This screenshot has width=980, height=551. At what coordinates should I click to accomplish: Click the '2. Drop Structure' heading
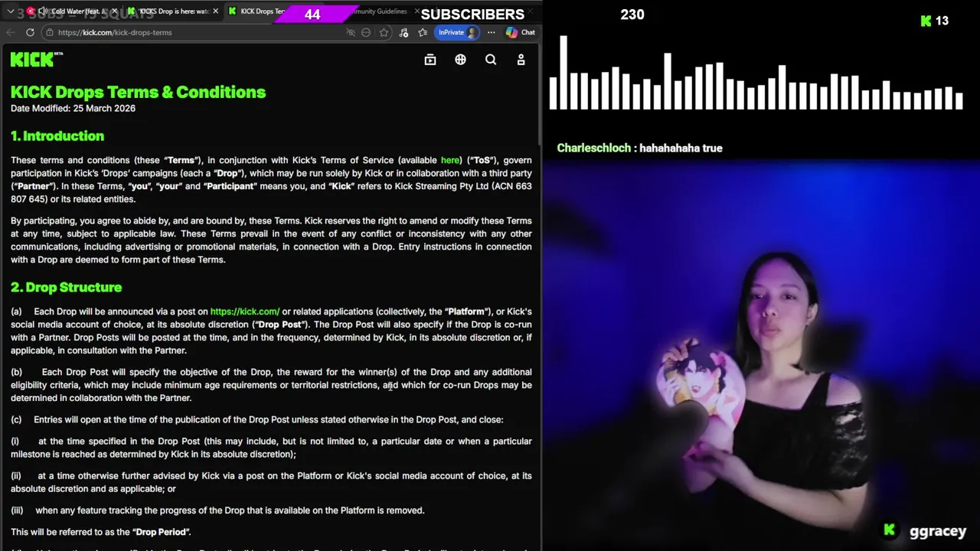point(66,288)
